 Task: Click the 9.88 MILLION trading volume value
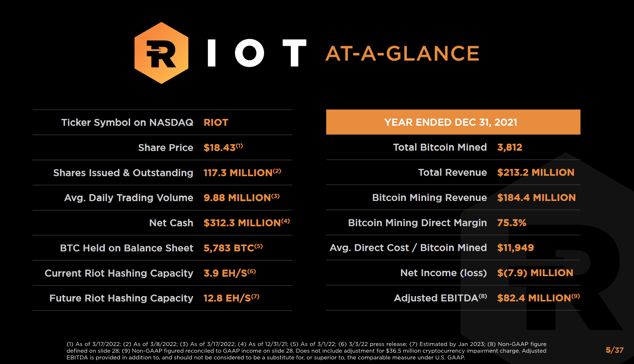237,198
